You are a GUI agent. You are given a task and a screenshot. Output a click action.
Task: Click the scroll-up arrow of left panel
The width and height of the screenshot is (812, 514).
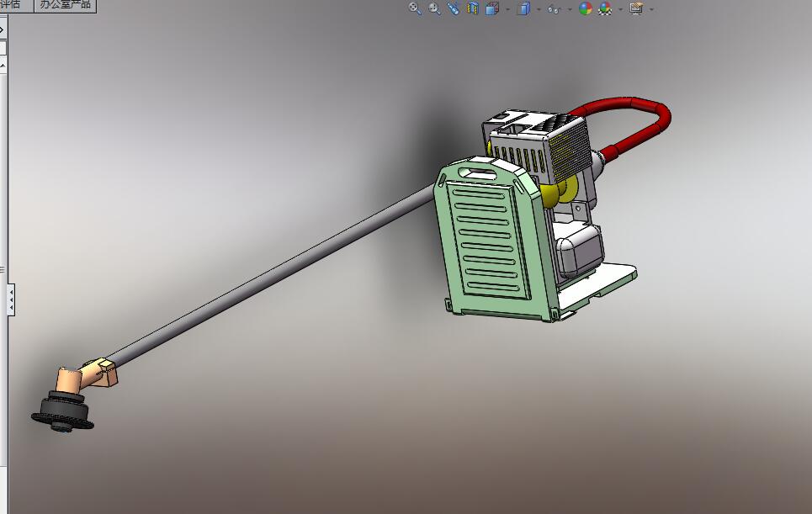pos(3,66)
